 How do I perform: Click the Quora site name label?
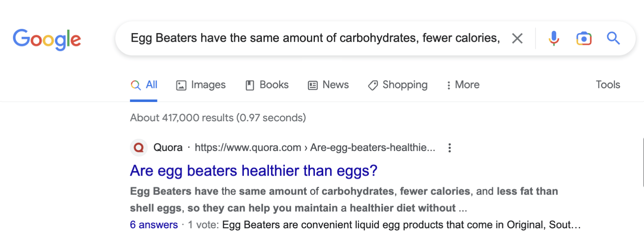168,148
